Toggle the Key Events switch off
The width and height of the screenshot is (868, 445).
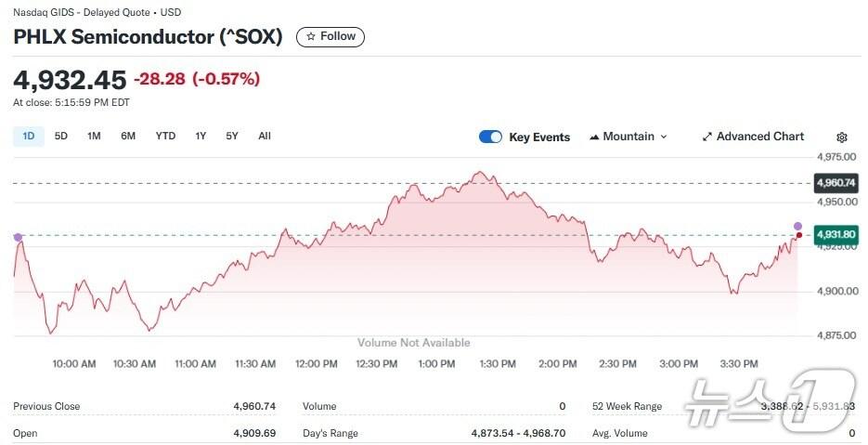coord(490,137)
